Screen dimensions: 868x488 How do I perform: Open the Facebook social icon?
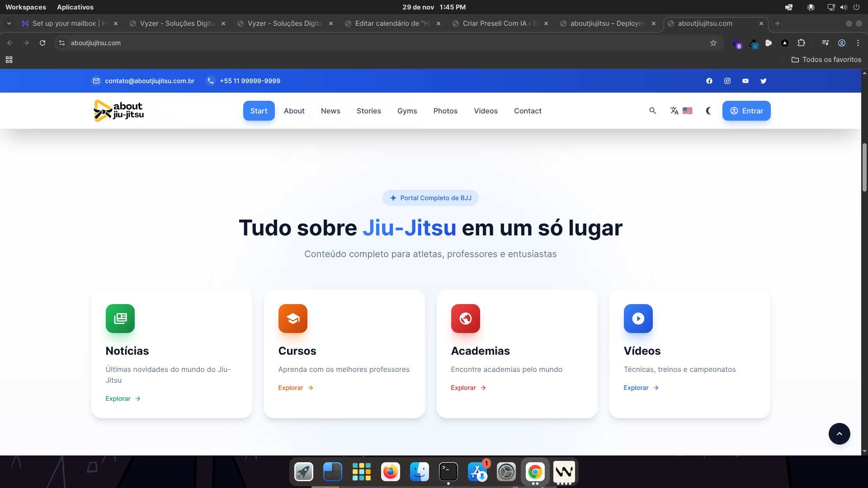(x=709, y=81)
